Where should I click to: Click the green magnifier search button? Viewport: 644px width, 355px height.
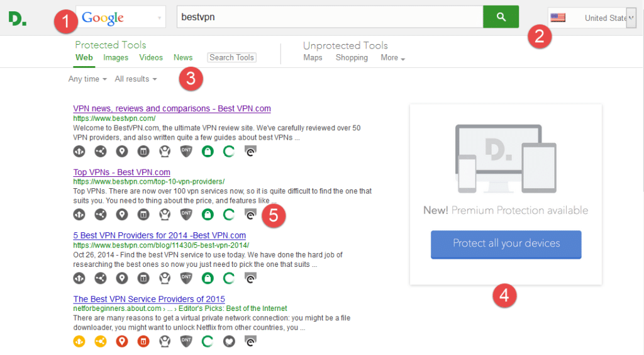[x=501, y=17]
